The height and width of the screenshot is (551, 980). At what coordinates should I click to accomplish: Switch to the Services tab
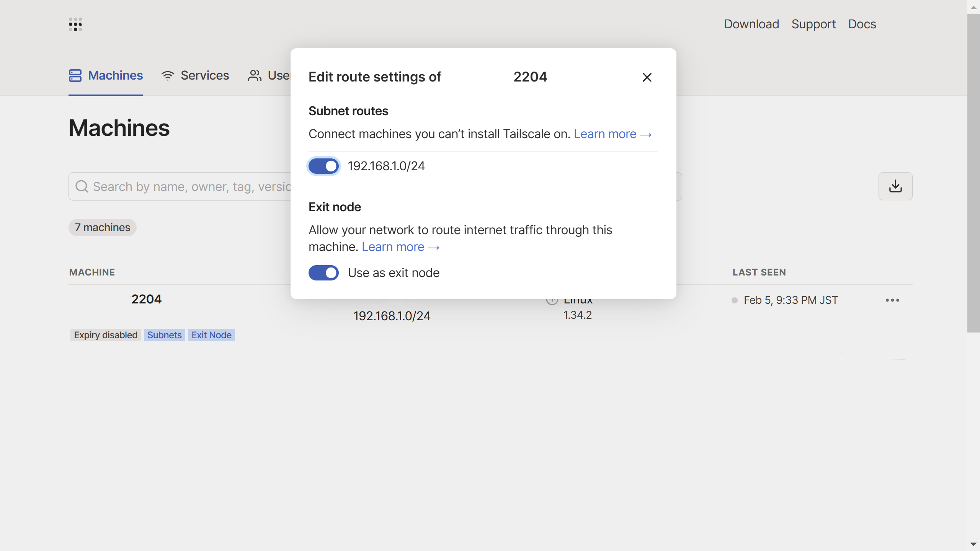[x=204, y=75]
